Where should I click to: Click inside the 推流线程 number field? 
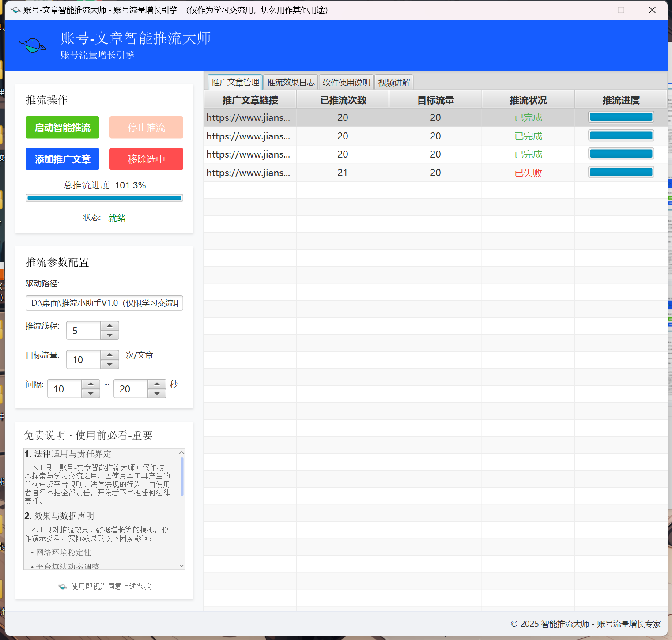[x=83, y=330]
